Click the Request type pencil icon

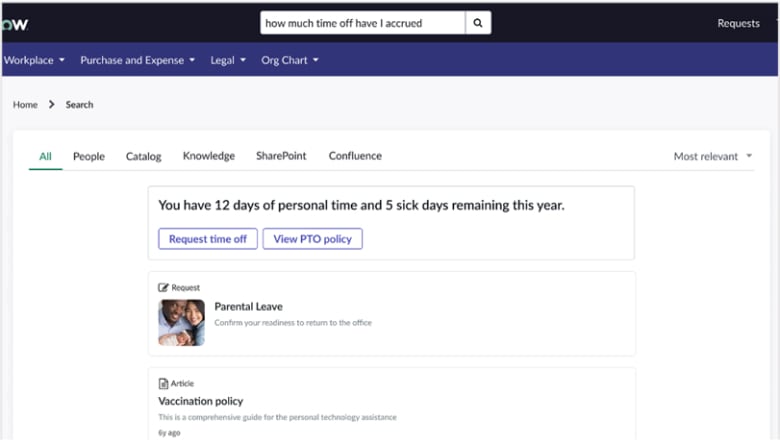(x=163, y=287)
